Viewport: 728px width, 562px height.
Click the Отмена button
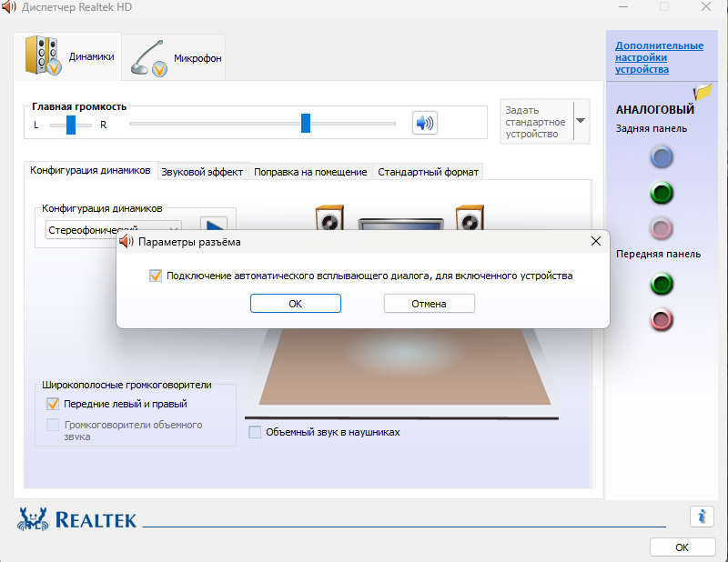point(429,304)
